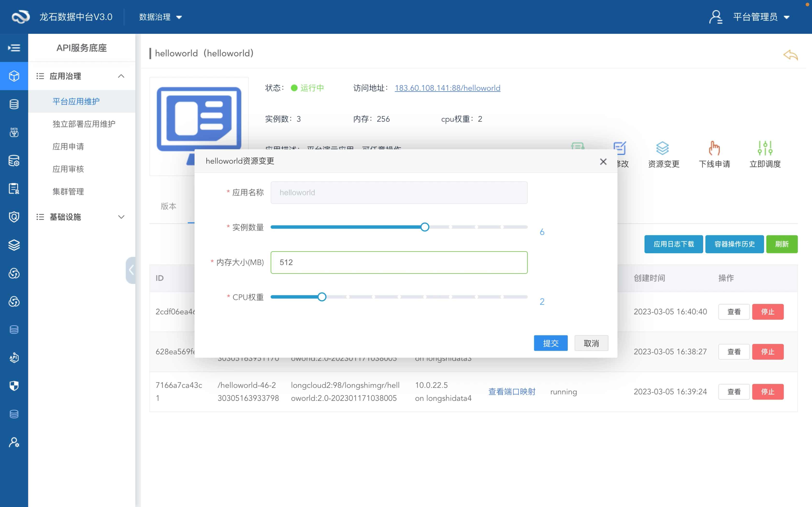Click the 实例数量 slider handle
The width and height of the screenshot is (812, 507).
(425, 227)
